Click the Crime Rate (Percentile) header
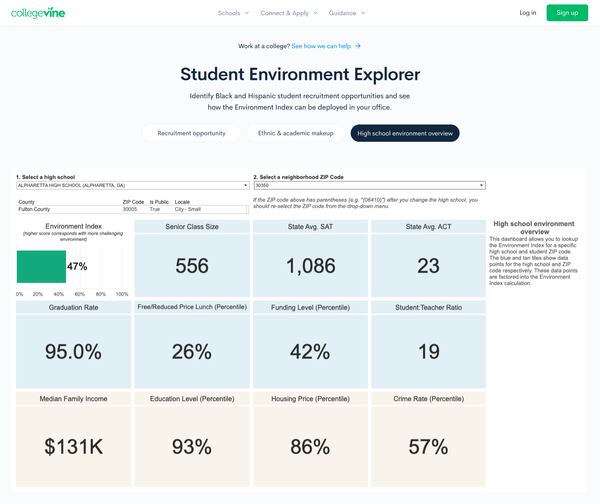Screen dimensions: 600x504 [429, 399]
